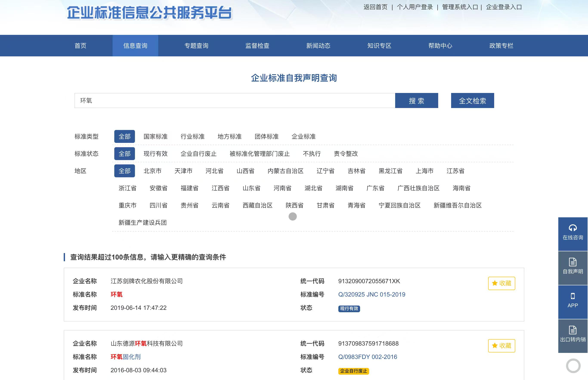This screenshot has height=380, width=588.
Task: Filter region by 山东省
Action: click(x=251, y=188)
